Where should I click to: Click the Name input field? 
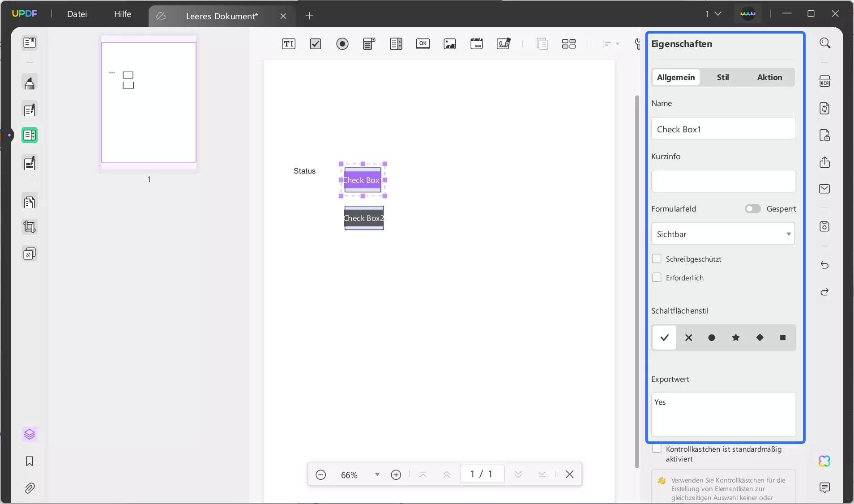coord(723,129)
